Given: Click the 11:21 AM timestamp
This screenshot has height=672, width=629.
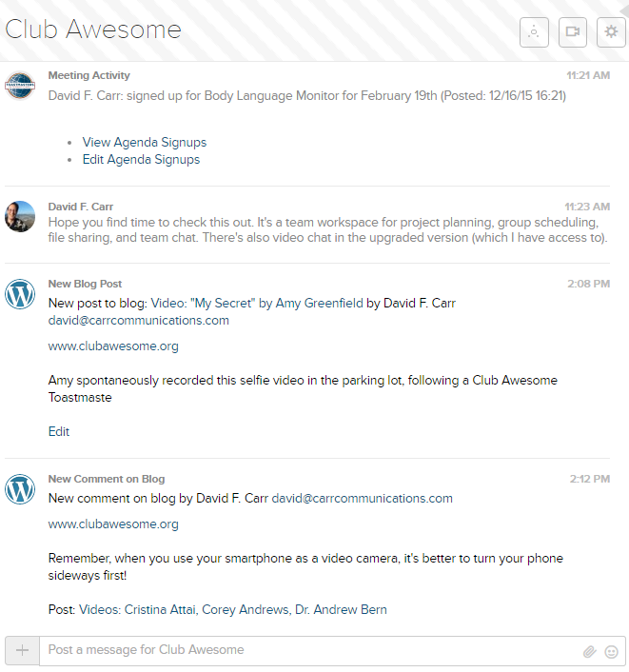Looking at the screenshot, I should click(x=588, y=75).
